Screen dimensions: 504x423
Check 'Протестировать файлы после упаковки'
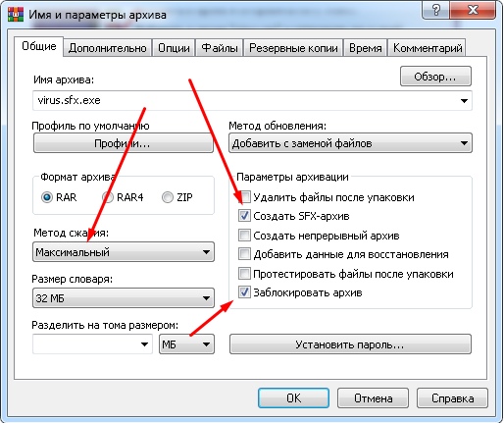tap(244, 274)
